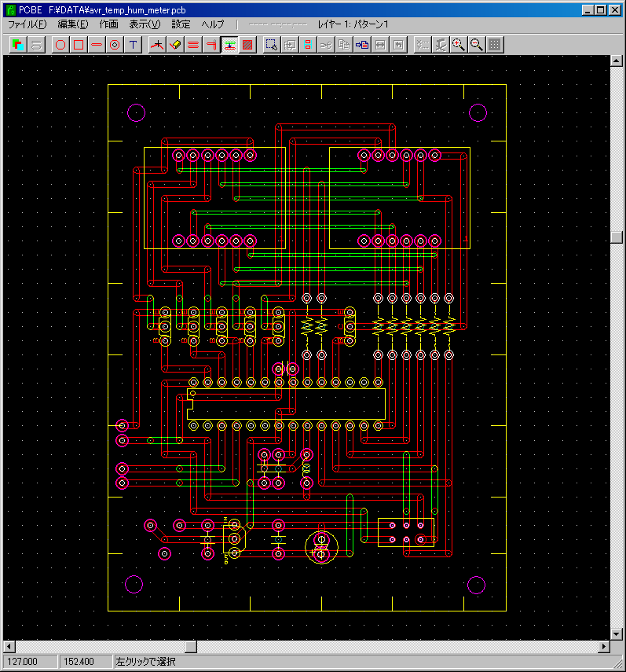
Task: Select the eraser tool
Action: pos(175,45)
